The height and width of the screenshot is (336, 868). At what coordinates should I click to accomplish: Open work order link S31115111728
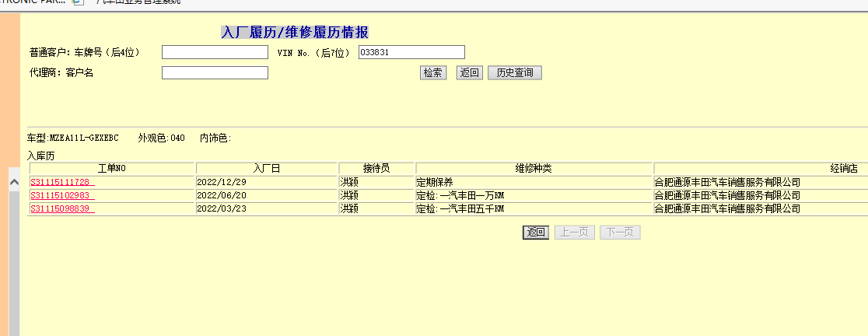coord(60,182)
